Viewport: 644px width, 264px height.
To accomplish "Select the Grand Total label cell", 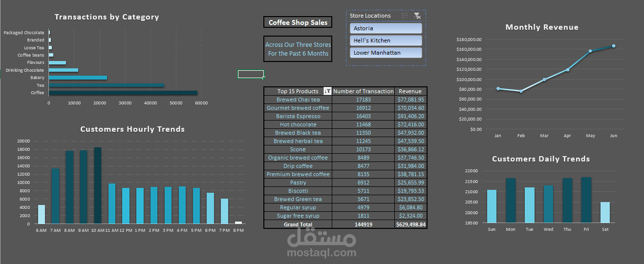I will [x=298, y=224].
